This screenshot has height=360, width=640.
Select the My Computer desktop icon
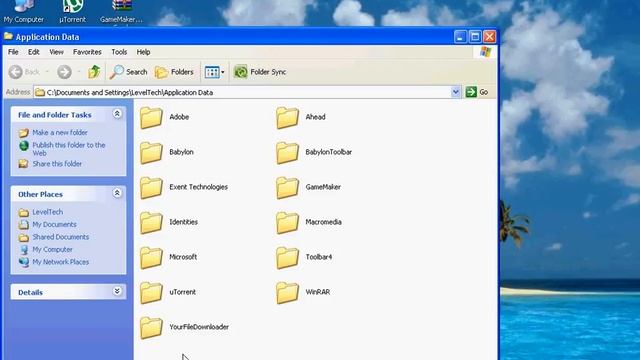click(x=24, y=11)
